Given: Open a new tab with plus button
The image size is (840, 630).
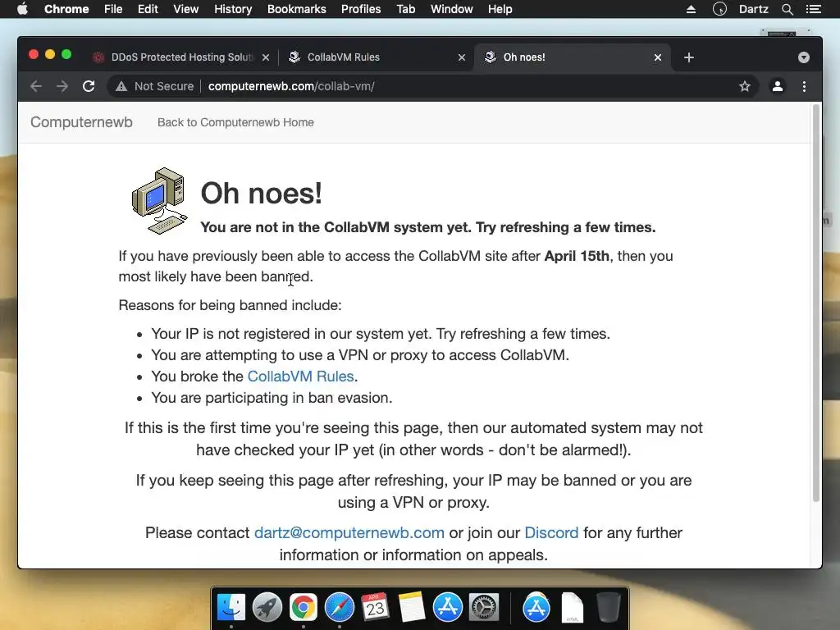Looking at the screenshot, I should click(689, 57).
